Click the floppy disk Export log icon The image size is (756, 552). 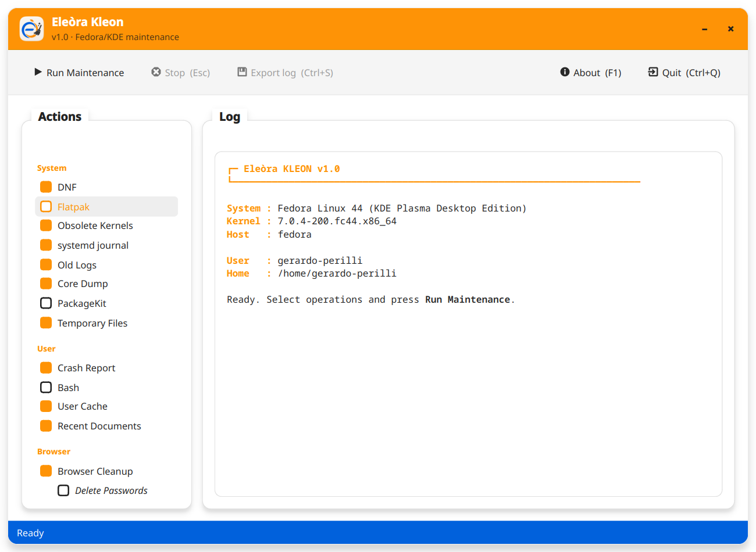click(242, 72)
